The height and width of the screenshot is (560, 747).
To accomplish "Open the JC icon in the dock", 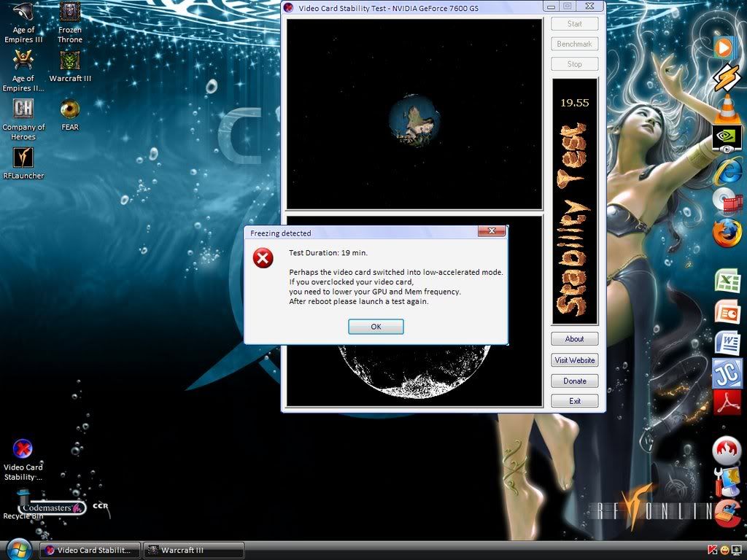I will [x=727, y=373].
